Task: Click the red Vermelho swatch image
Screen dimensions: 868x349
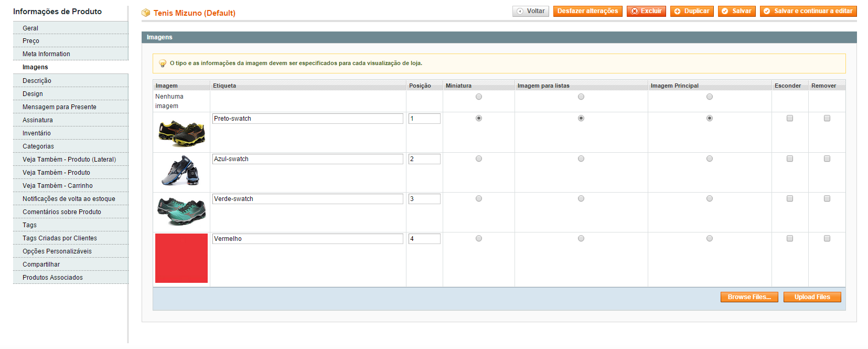Action: (x=181, y=258)
